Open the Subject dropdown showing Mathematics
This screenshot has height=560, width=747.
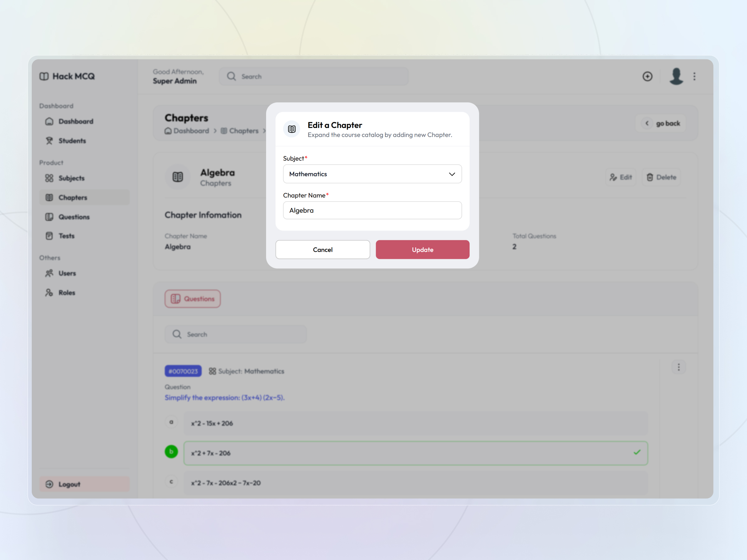372,174
